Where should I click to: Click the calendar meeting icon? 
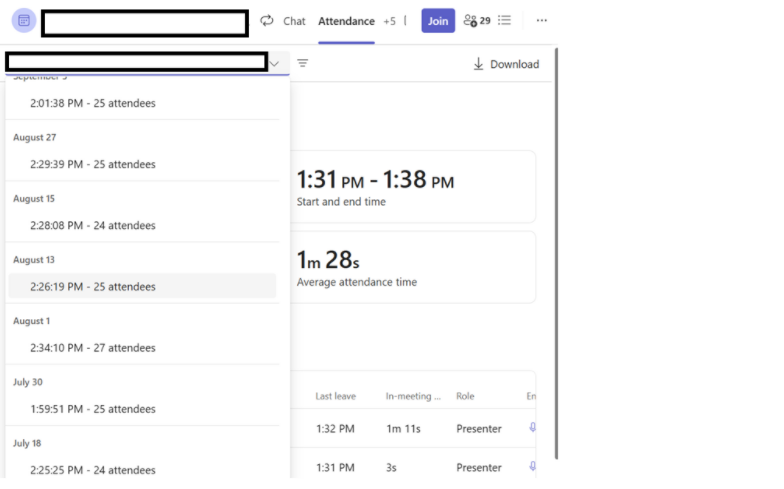pyautogui.click(x=24, y=21)
